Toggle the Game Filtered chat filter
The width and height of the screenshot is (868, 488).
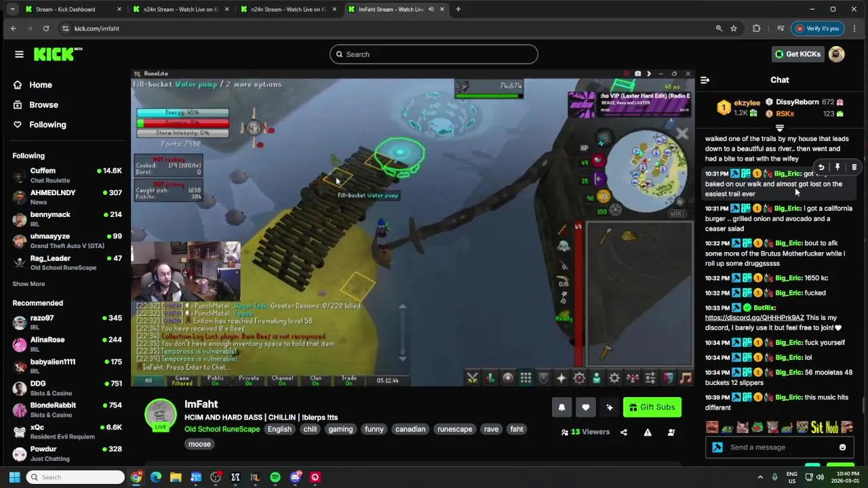click(x=182, y=380)
